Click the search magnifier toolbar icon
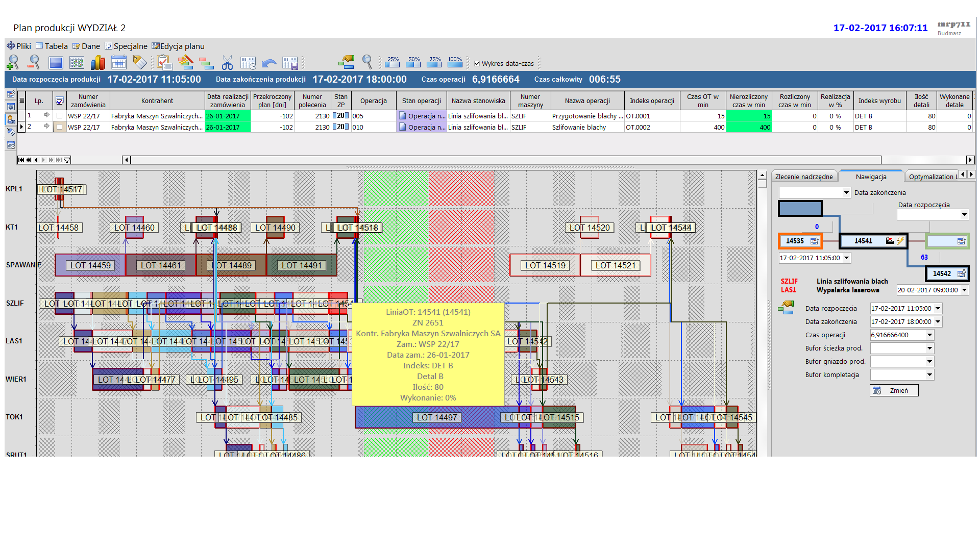Viewport: 980px width, 551px height. (x=367, y=62)
